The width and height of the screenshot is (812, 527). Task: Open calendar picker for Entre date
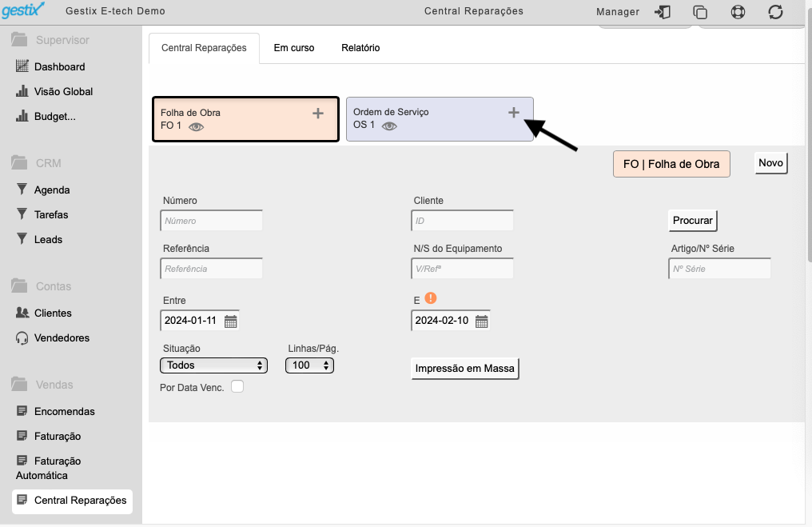coord(230,321)
